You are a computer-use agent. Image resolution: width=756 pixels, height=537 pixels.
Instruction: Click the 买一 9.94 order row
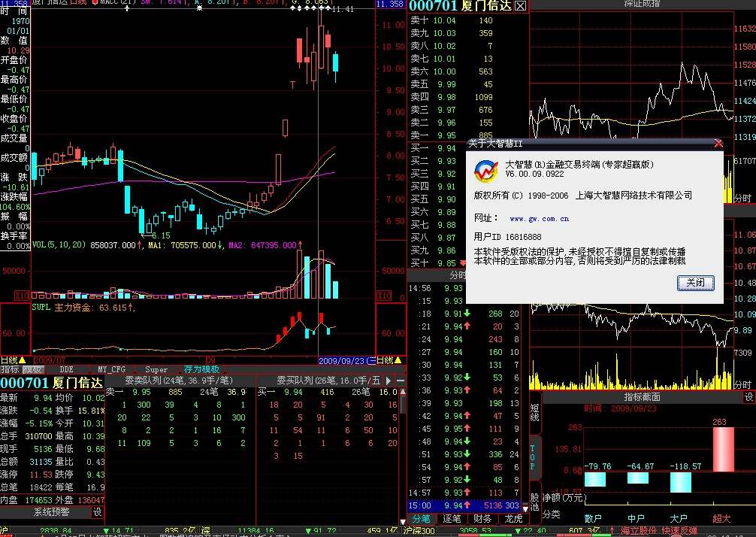point(437,148)
